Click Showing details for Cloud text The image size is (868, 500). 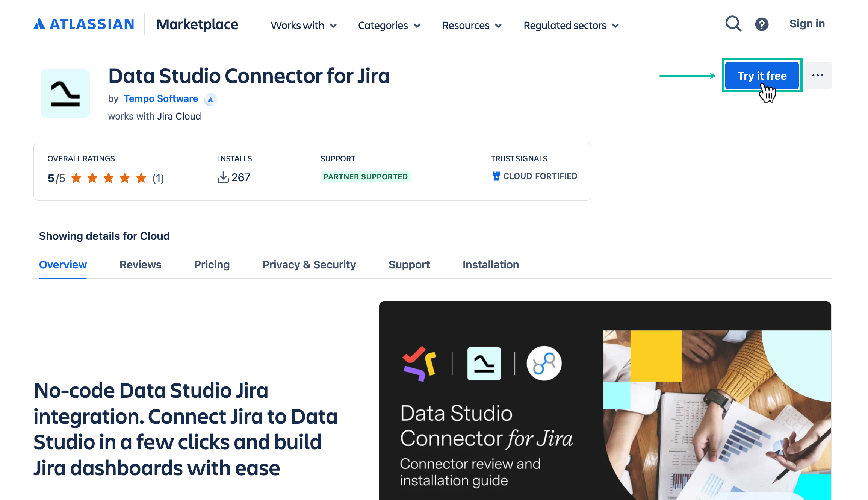(x=104, y=236)
